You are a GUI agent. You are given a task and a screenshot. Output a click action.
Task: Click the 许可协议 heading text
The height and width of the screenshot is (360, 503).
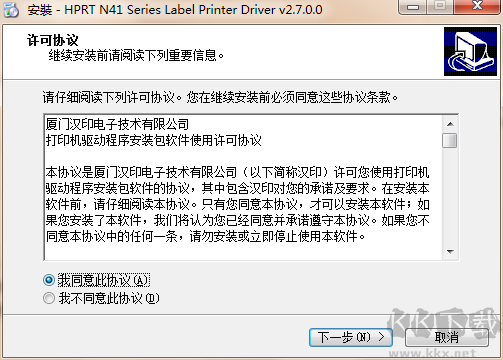[x=53, y=40]
